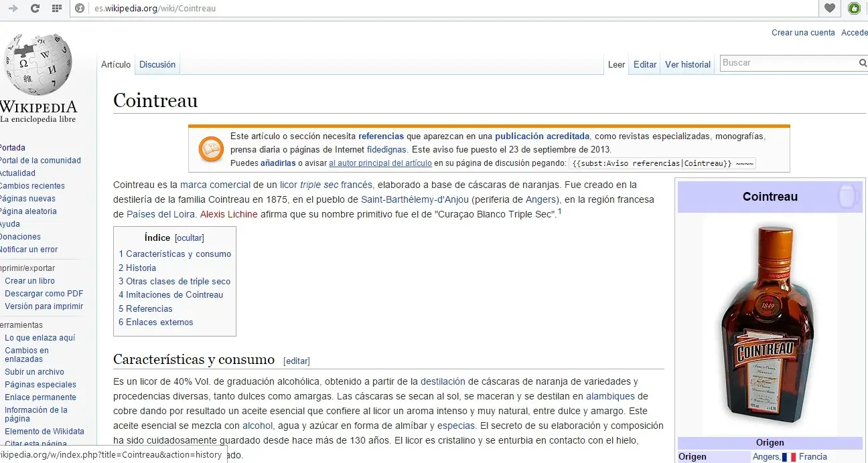
Task: Open the Cointreau bottle image
Action: pos(770,325)
